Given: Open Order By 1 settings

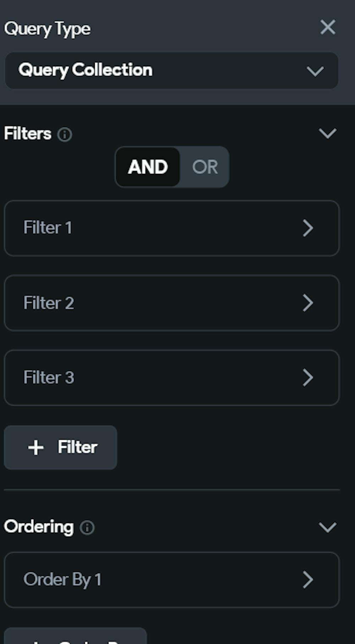Looking at the screenshot, I should 171,580.
